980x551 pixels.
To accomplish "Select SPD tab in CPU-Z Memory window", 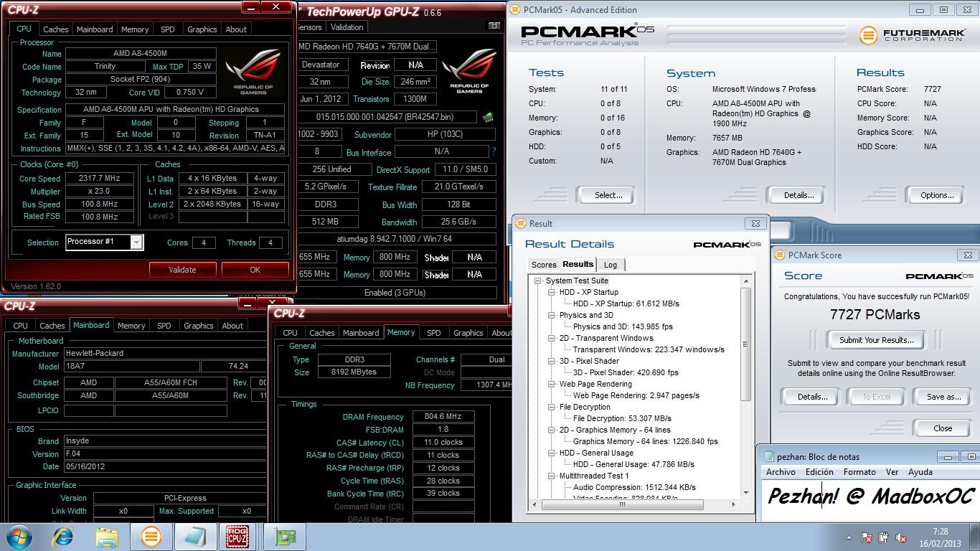I will [x=433, y=333].
